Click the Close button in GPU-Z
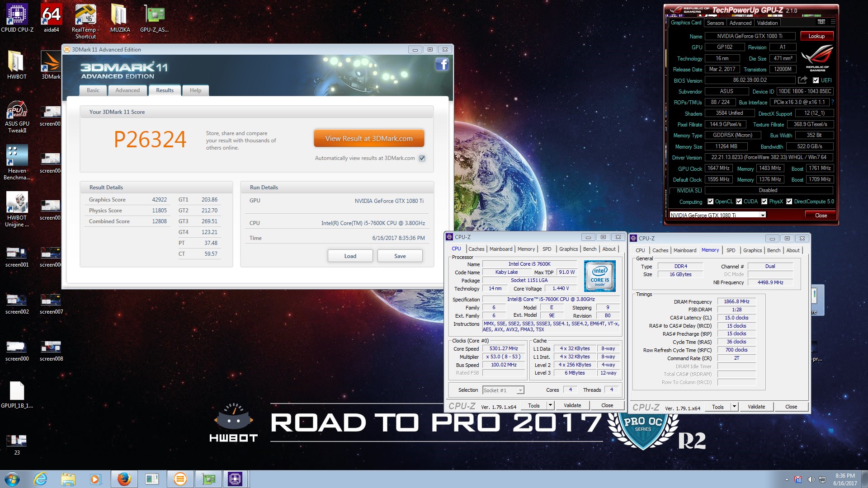Image resolution: width=868 pixels, height=488 pixels. tap(821, 215)
